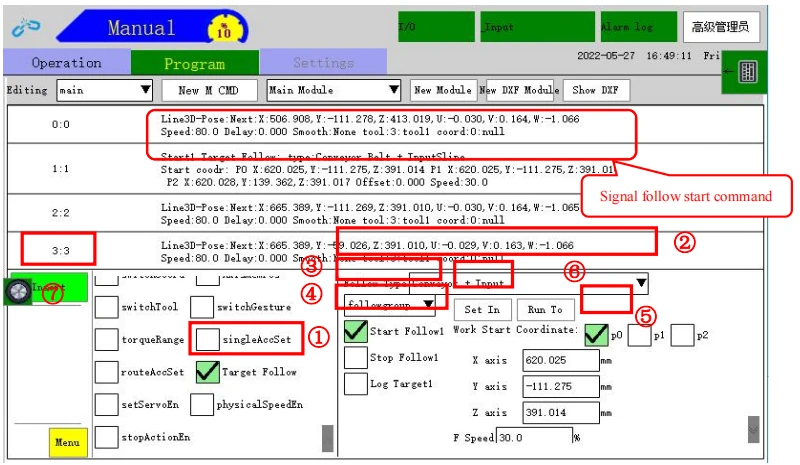Click the Y axis field -111.275
This screenshot has width=800, height=465.
click(561, 386)
